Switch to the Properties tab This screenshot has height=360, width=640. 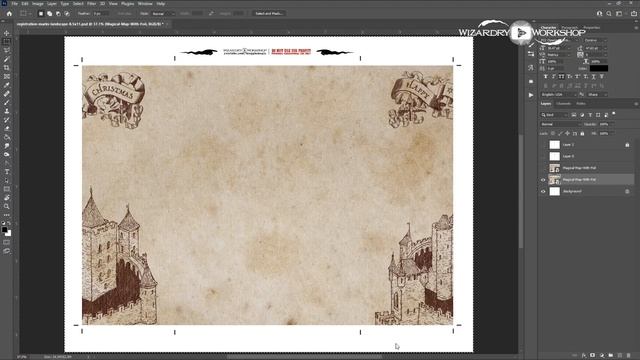[x=591, y=28]
